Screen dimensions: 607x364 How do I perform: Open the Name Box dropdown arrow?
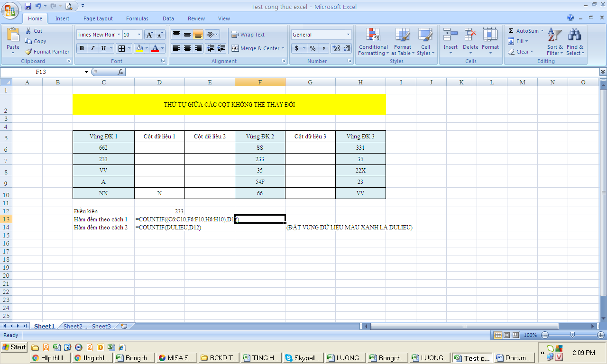86,72
